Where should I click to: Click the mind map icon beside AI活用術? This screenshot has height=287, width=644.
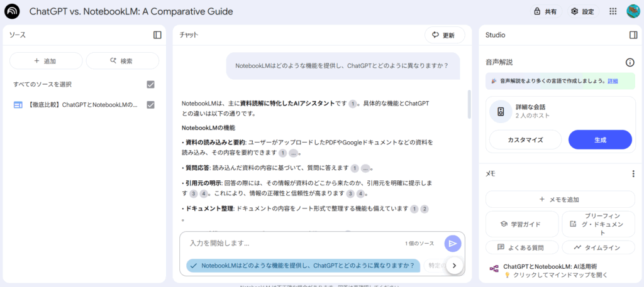click(494, 269)
